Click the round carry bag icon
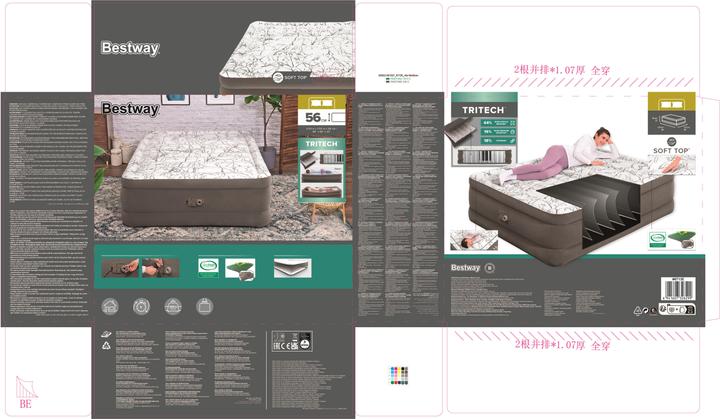The image size is (720, 419). 205,306
